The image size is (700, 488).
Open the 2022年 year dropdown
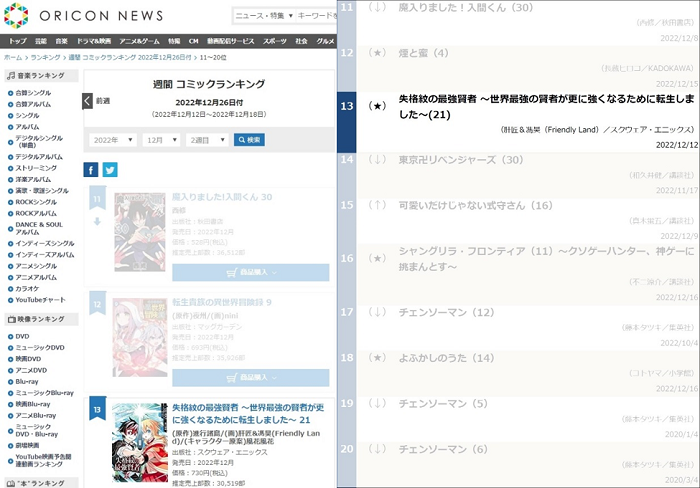pos(113,140)
